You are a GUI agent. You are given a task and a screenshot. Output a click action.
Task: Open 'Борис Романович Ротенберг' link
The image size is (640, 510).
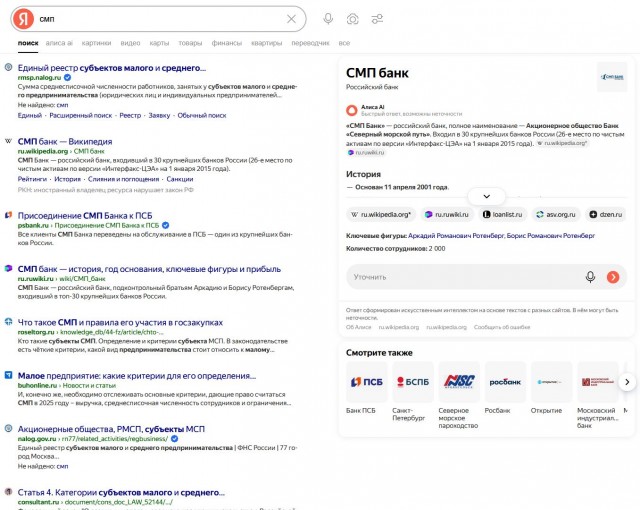551,236
